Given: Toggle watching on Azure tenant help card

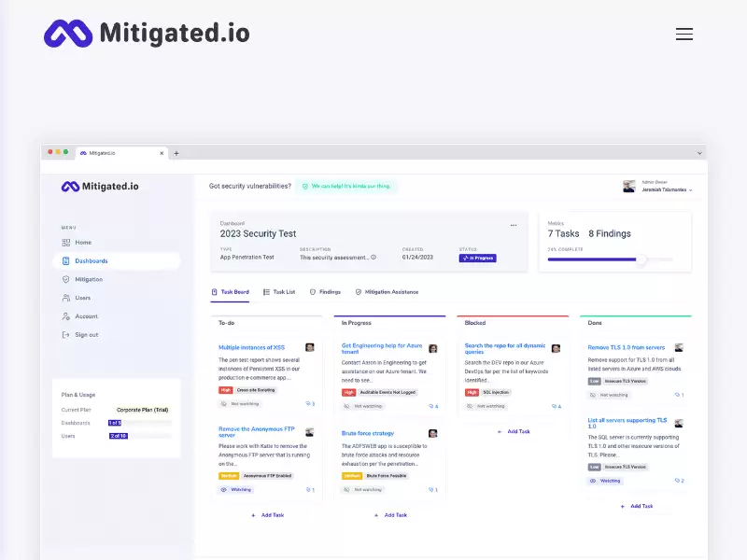Looking at the screenshot, I should click(363, 406).
